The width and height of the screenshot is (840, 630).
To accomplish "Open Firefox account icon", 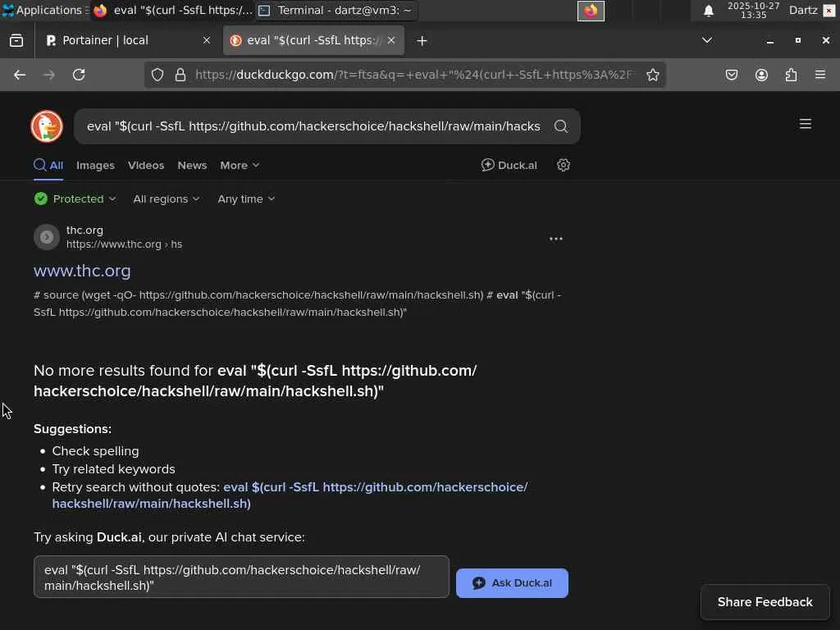I will (761, 75).
